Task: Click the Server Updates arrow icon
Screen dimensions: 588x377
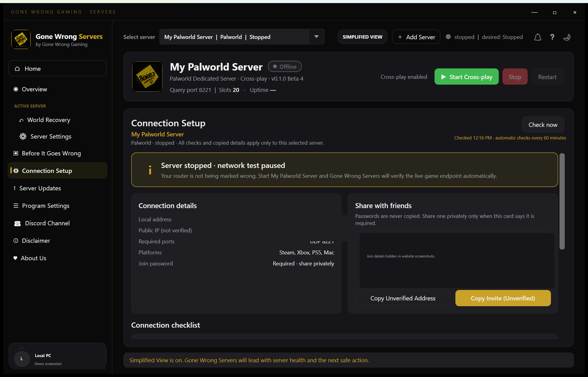Action: [14, 188]
